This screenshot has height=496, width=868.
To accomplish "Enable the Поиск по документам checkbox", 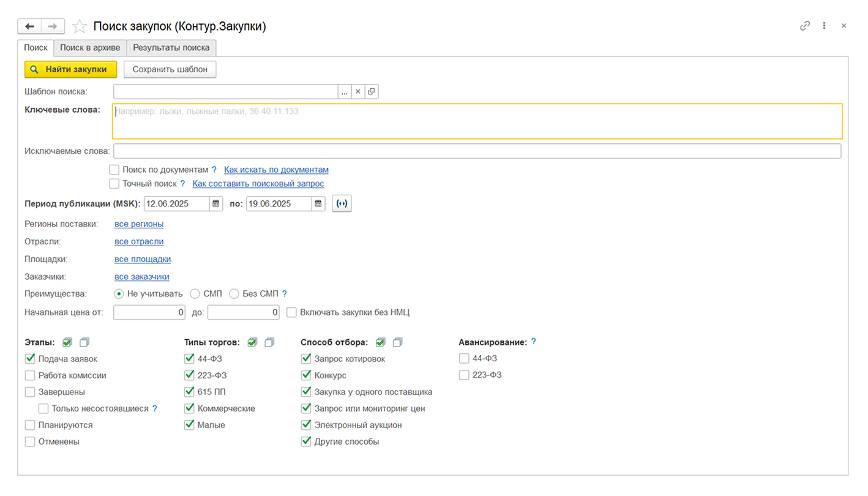I will (114, 170).
